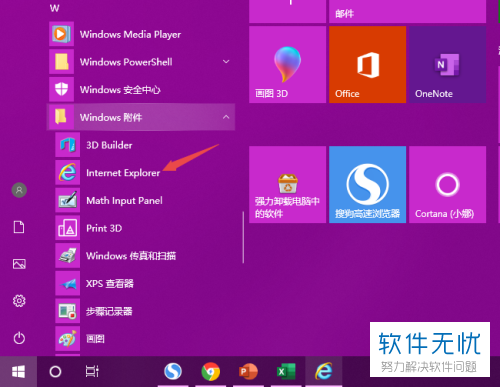Open Sogou browser on taskbar

pos(173,371)
